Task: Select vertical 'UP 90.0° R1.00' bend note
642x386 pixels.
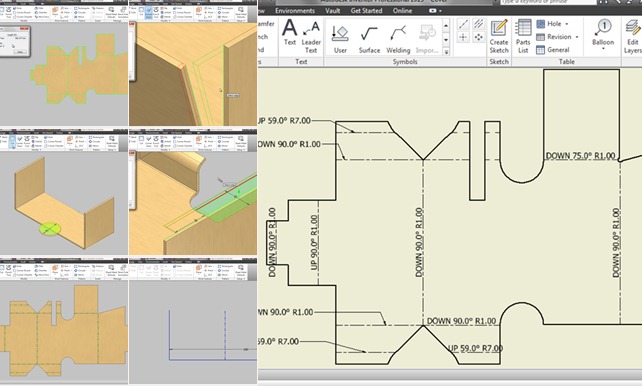Action: click(x=314, y=242)
